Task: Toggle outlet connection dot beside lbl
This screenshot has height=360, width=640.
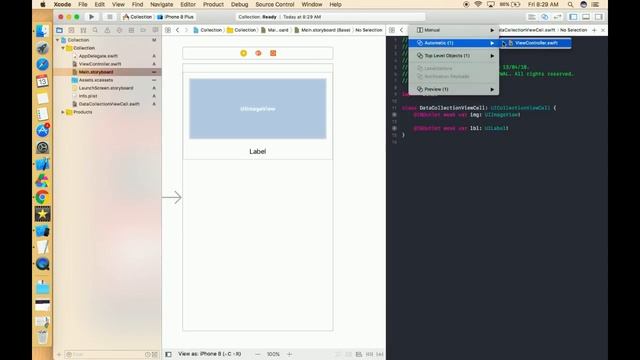Action: (394, 128)
